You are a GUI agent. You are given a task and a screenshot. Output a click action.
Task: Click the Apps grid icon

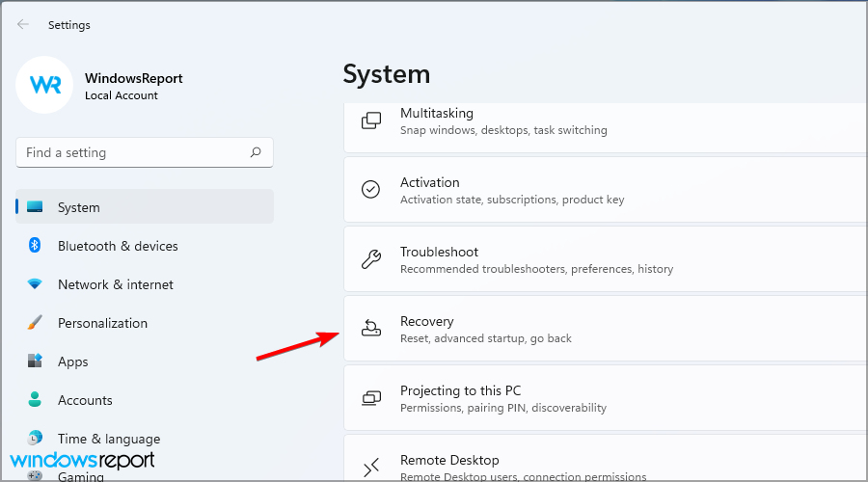click(x=35, y=361)
